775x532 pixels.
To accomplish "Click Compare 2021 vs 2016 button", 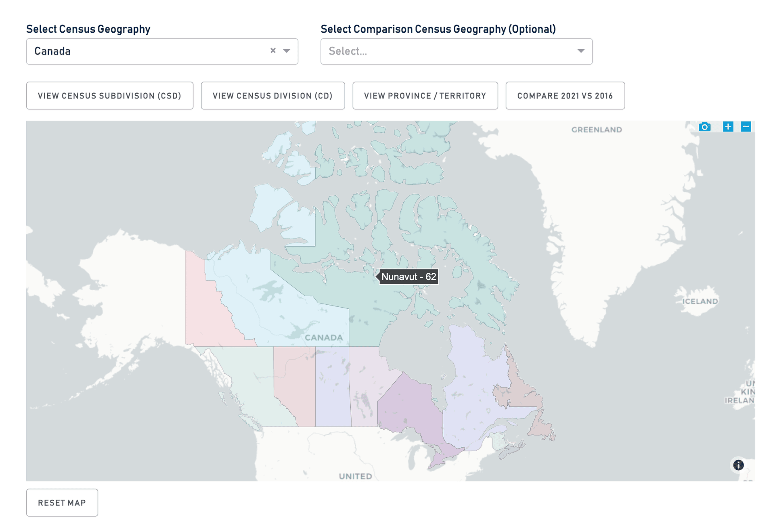I will pyautogui.click(x=565, y=96).
